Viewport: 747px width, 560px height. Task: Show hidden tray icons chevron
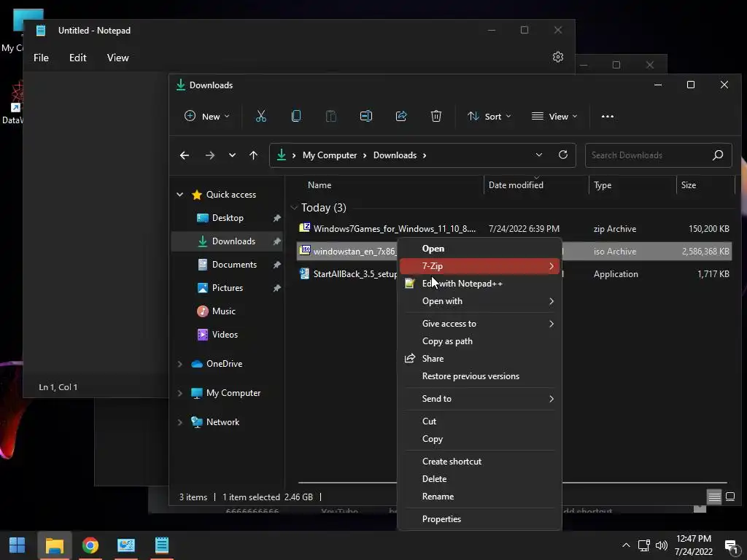626,545
